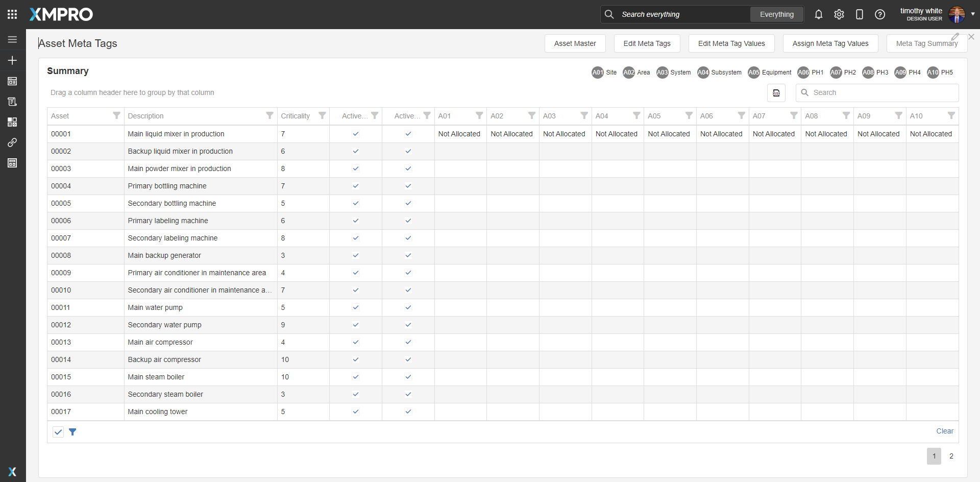
Task: Open Everything search scope dropdown
Action: click(x=777, y=14)
